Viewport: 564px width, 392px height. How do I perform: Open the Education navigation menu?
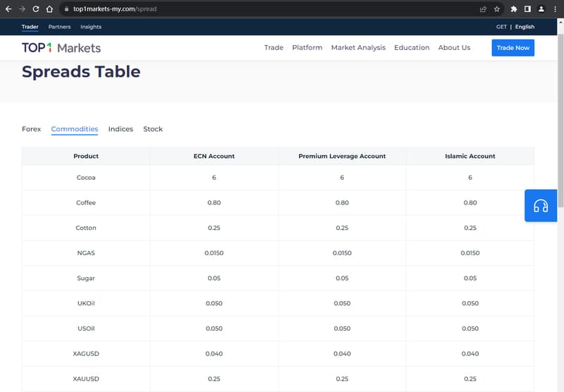coord(412,47)
